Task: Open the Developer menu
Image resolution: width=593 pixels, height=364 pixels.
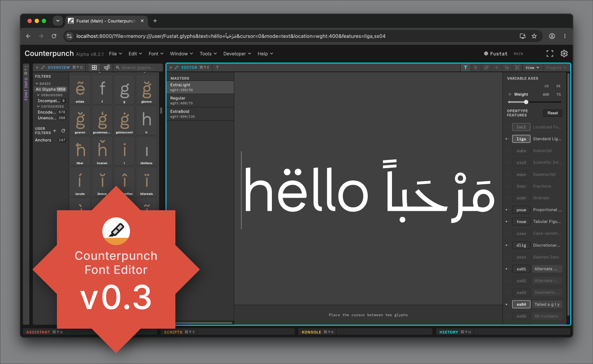Action: tap(237, 54)
